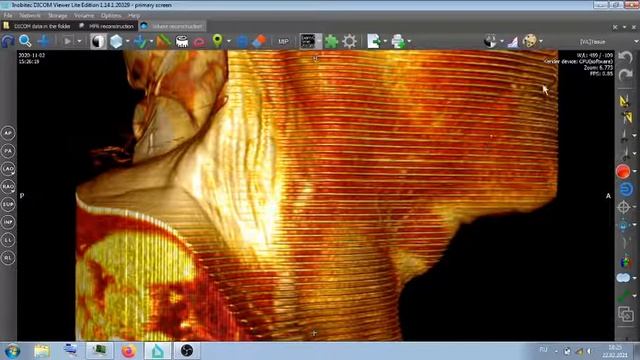
Task: Open the Options menu
Action: (111, 16)
